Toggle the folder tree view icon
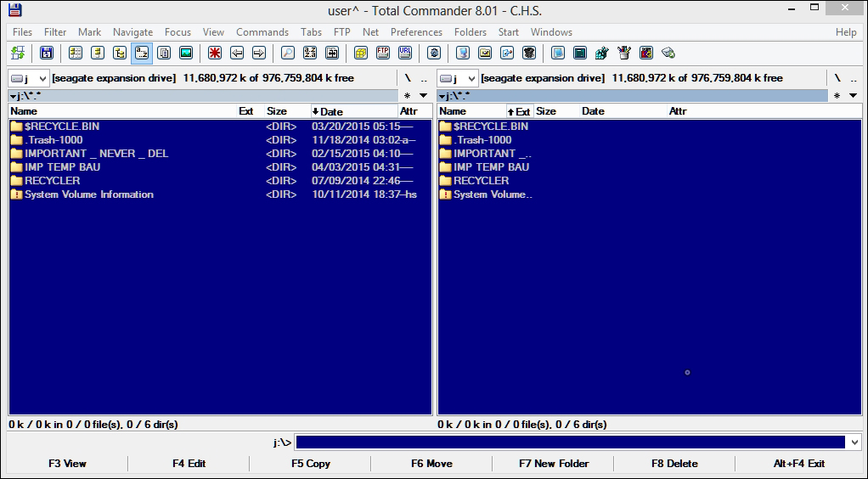 (x=120, y=53)
